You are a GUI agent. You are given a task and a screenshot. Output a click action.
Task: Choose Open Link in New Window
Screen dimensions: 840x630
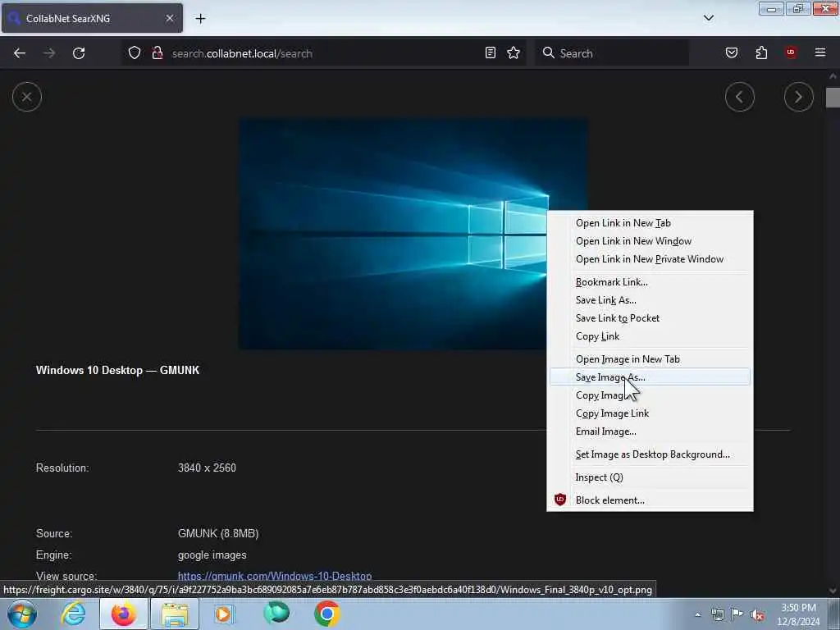click(650, 241)
